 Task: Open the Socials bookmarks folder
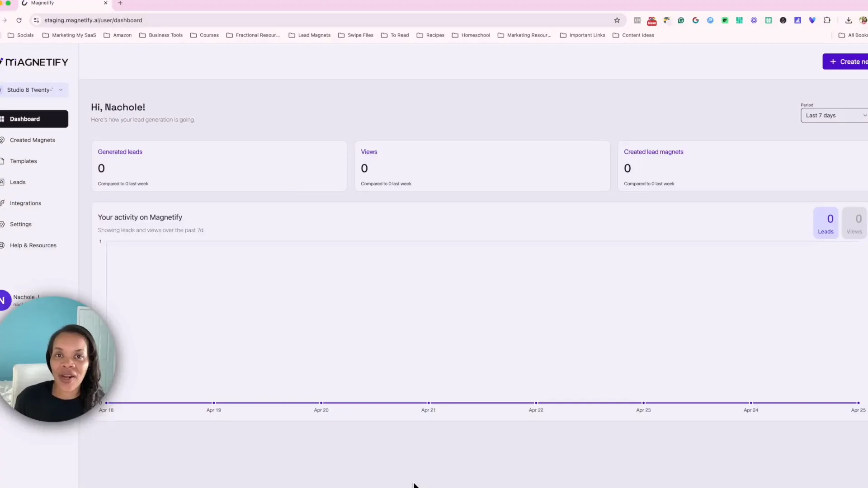click(x=21, y=35)
